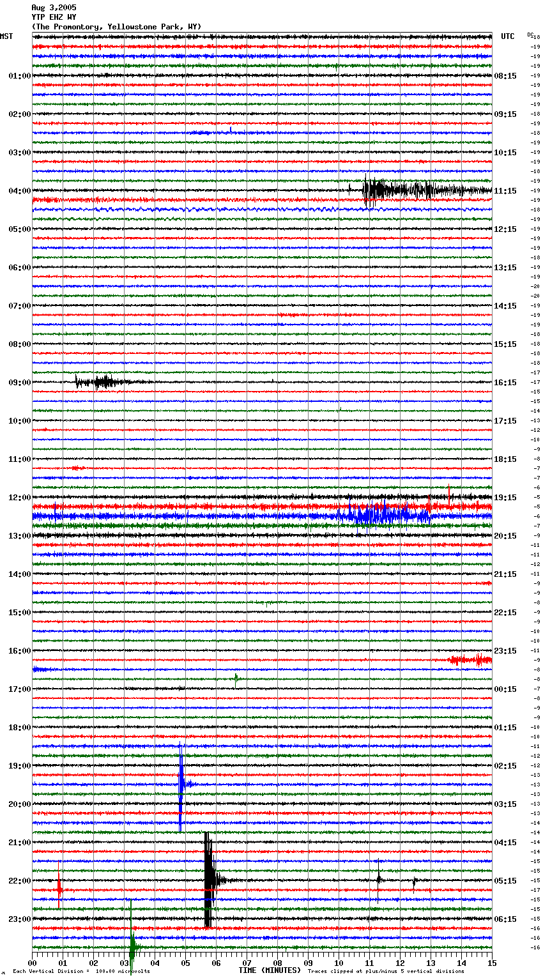The width and height of the screenshot is (543, 980).
Task: Click the 'DC' offset column header
Action: (530, 34)
